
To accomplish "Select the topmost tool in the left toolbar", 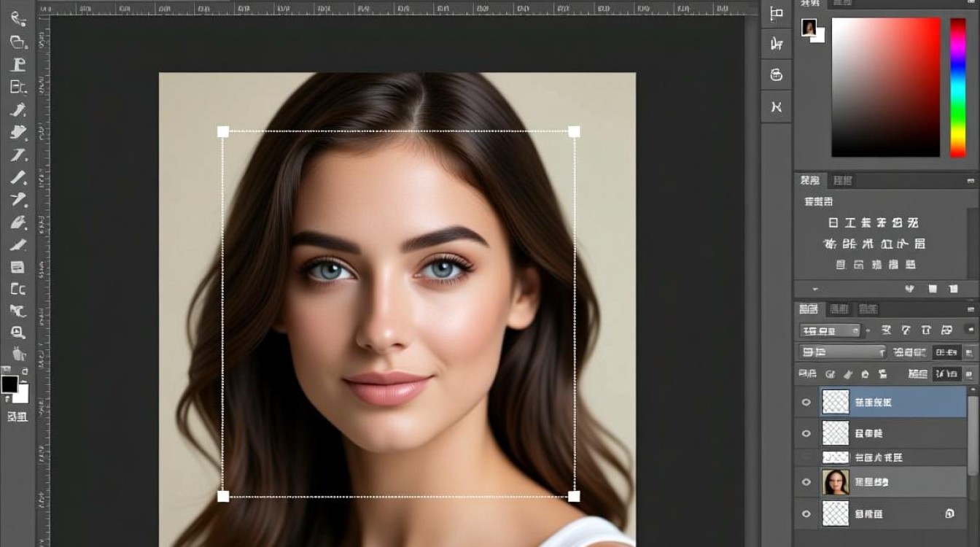I will (x=17, y=19).
